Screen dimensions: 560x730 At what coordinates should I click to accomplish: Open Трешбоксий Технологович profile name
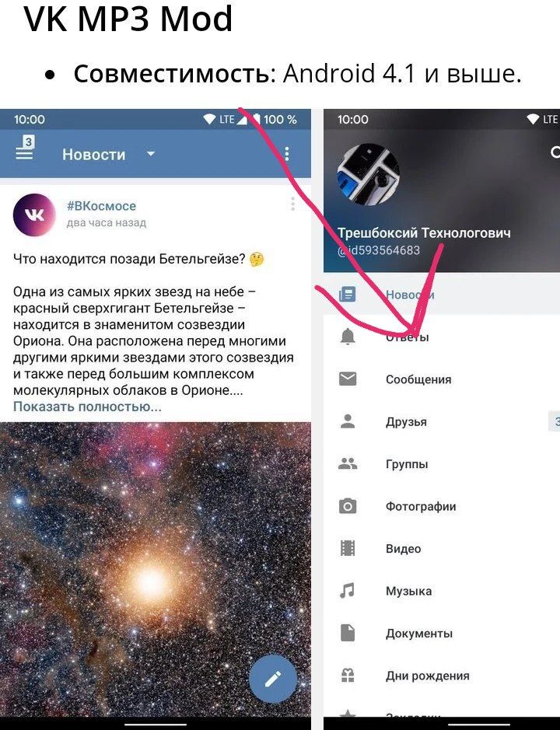tap(424, 232)
